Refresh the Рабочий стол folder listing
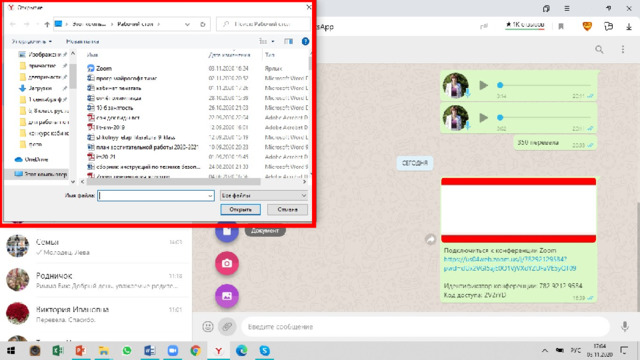The height and width of the screenshot is (360, 640). (202, 24)
